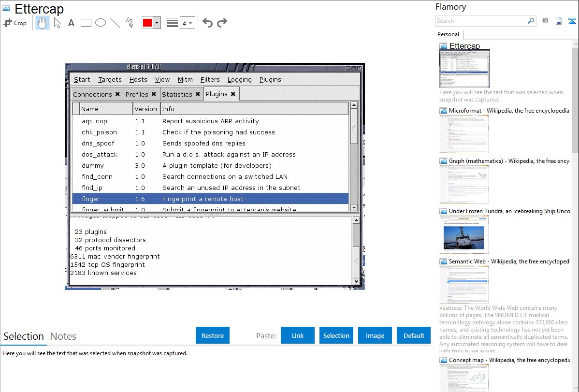
Task: Switch to the Notes tab
Action: [63, 336]
